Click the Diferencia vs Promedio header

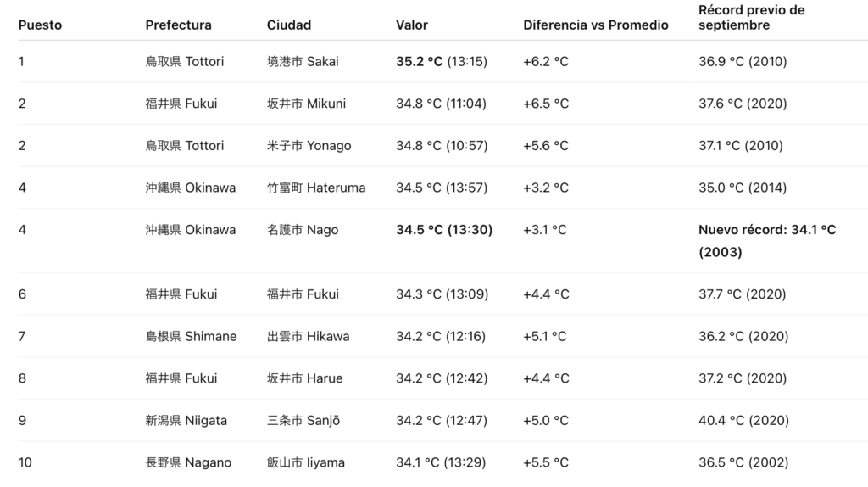[x=595, y=25]
